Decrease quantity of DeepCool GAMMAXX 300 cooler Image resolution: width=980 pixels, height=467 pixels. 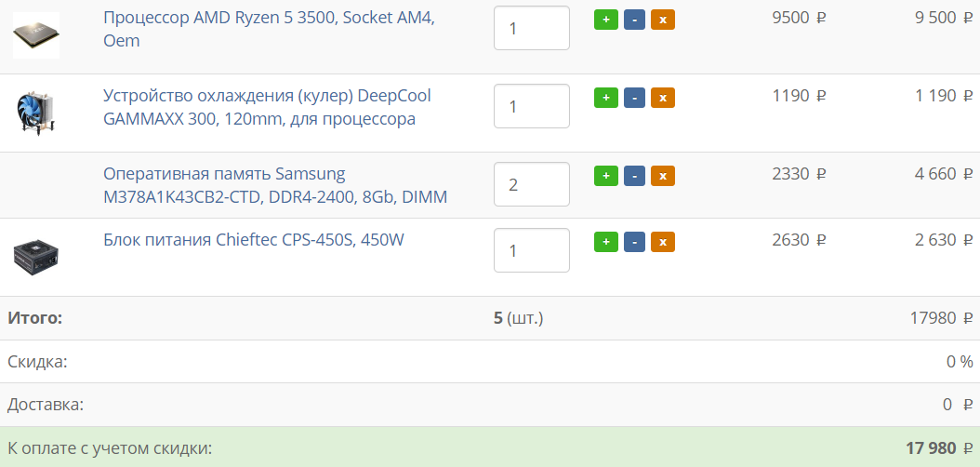click(634, 99)
